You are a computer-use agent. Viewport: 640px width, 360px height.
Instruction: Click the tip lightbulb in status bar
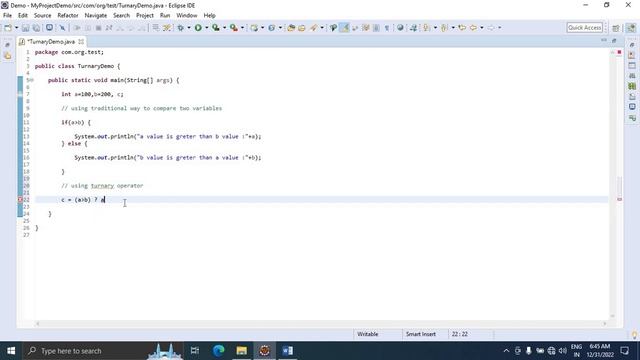pyautogui.click(x=634, y=335)
